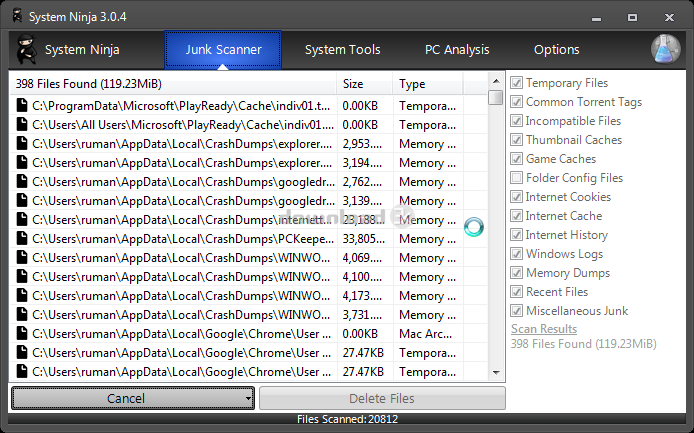694x433 pixels.
Task: Sort by the Type column header
Action: tap(428, 84)
